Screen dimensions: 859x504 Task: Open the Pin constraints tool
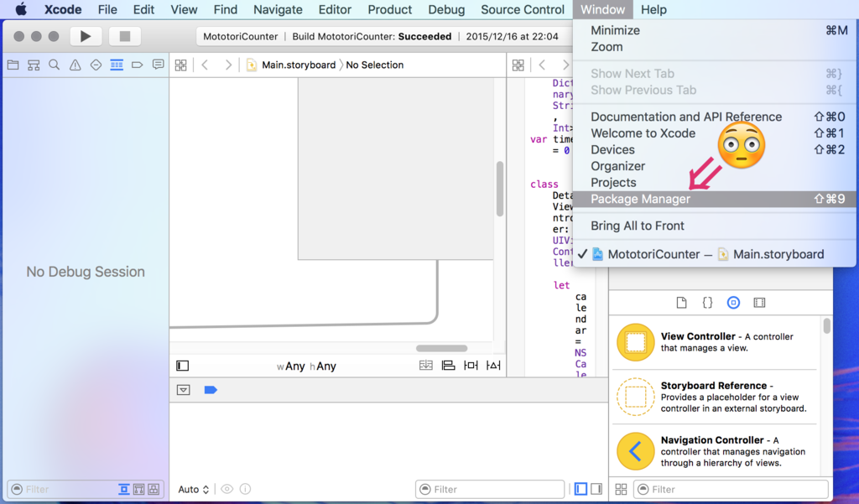pyautogui.click(x=471, y=366)
